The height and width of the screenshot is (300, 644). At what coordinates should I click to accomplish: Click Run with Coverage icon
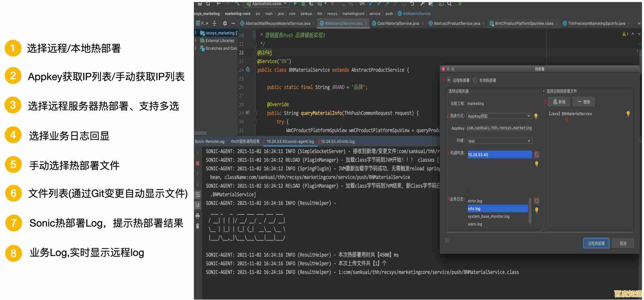pos(311,4)
